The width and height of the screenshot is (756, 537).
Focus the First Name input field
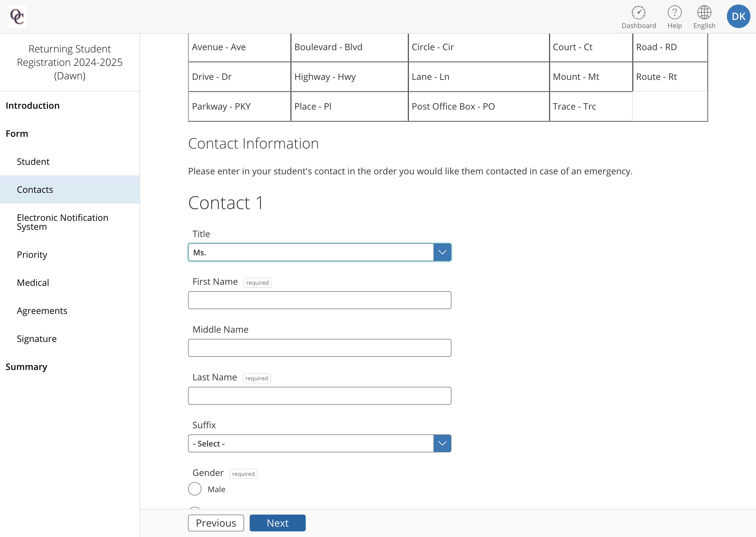click(x=319, y=300)
